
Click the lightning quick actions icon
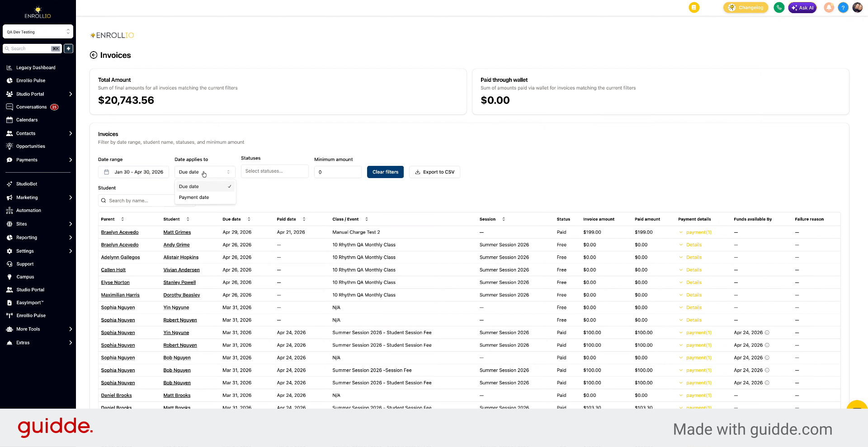click(x=69, y=48)
